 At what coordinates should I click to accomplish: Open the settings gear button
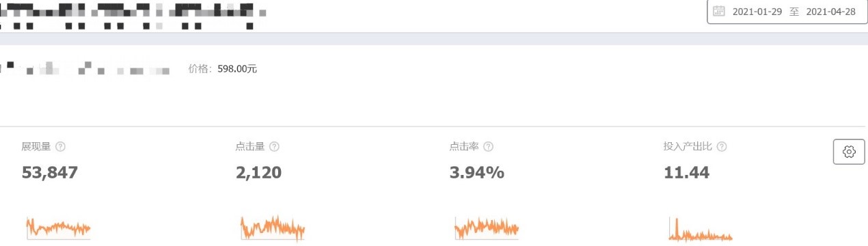coord(849,152)
